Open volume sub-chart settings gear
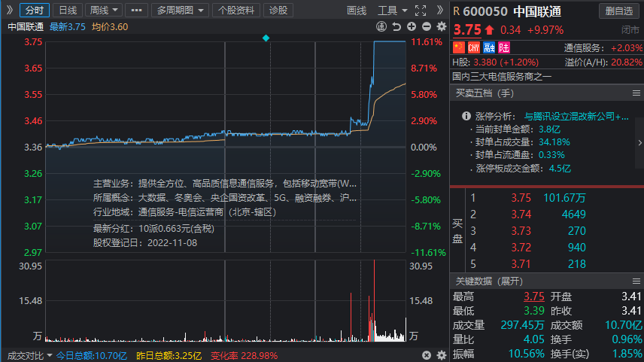644x362 pixels. click(442, 355)
